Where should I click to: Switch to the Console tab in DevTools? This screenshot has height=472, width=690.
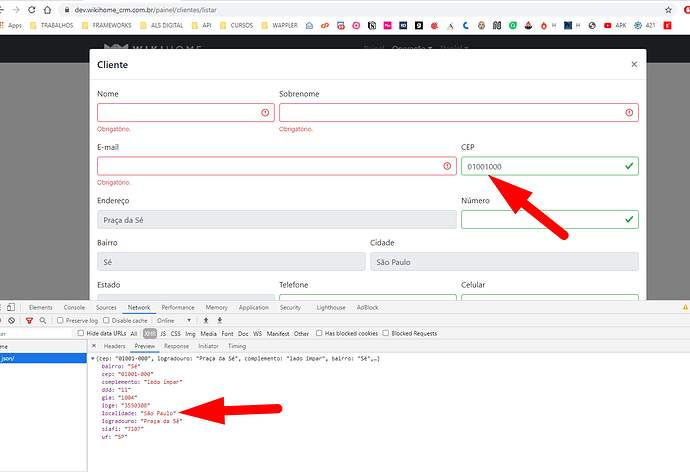coord(74,307)
